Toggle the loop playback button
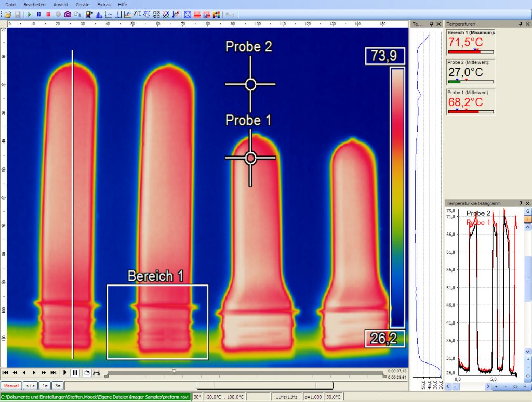 tap(86, 372)
